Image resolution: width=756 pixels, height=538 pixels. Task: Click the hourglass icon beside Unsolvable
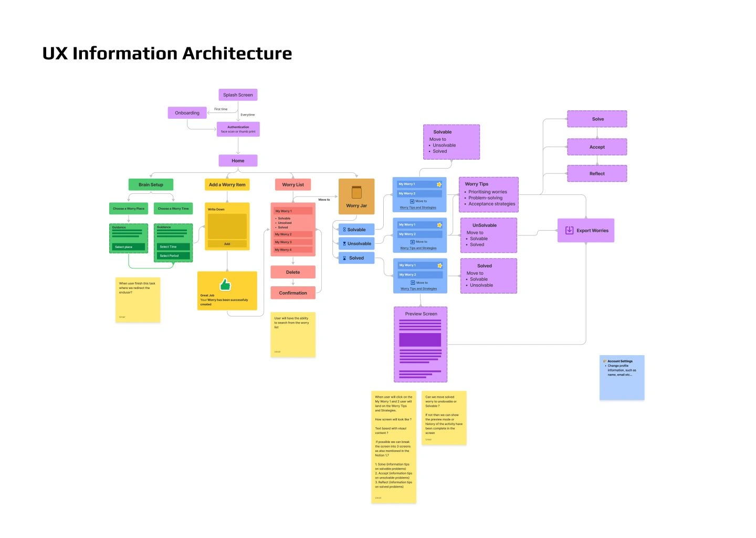pos(344,244)
